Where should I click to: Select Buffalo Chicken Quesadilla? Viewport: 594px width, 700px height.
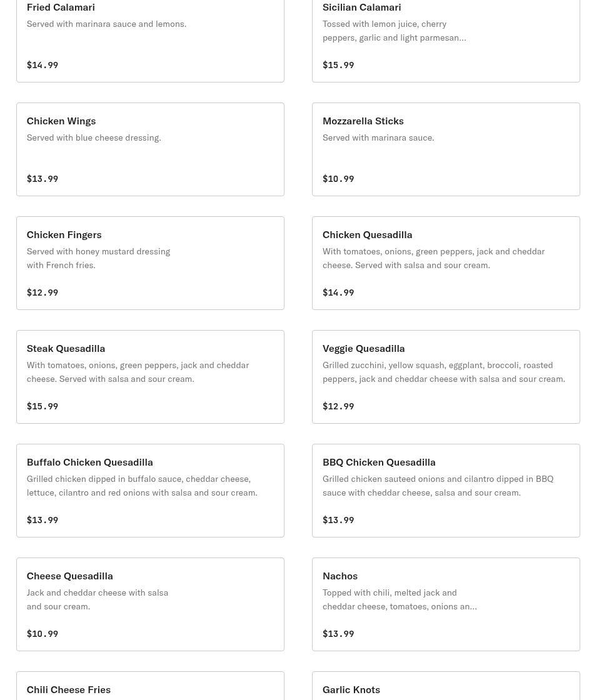[150, 491]
